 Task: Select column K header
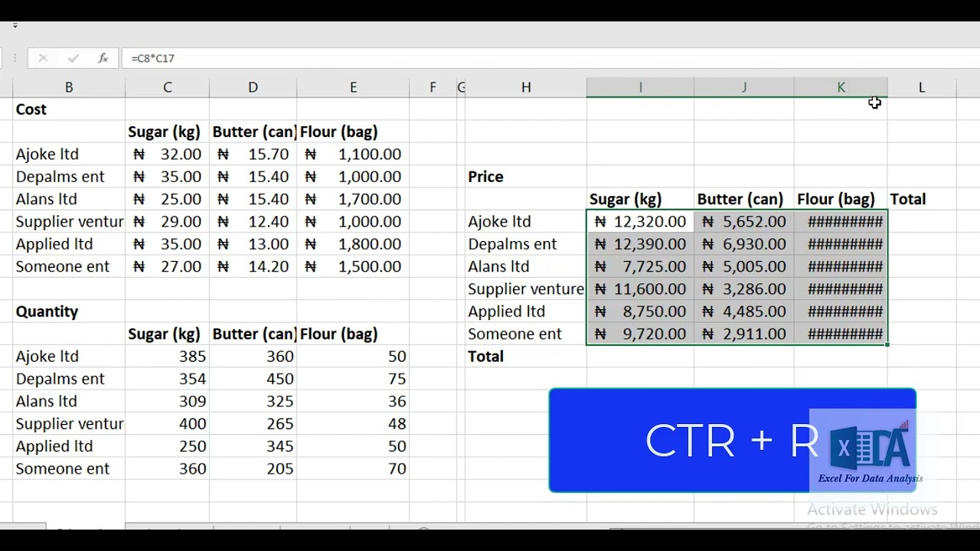[841, 87]
